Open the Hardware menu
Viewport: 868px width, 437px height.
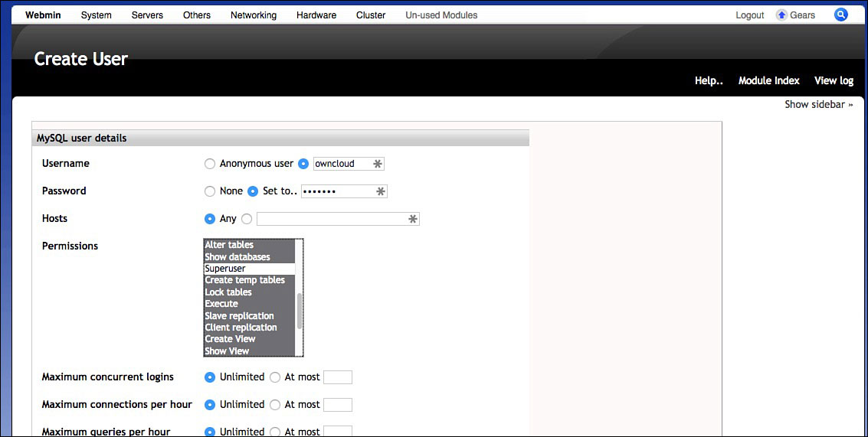pos(316,15)
